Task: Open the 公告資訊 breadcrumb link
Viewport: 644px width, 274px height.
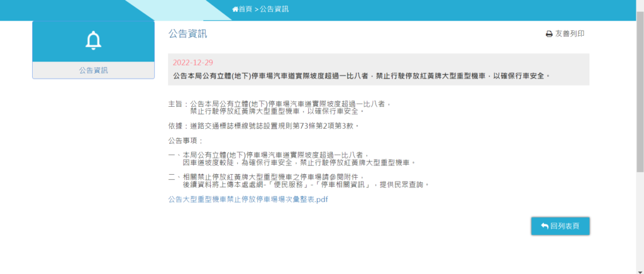Action: pyautogui.click(x=274, y=9)
